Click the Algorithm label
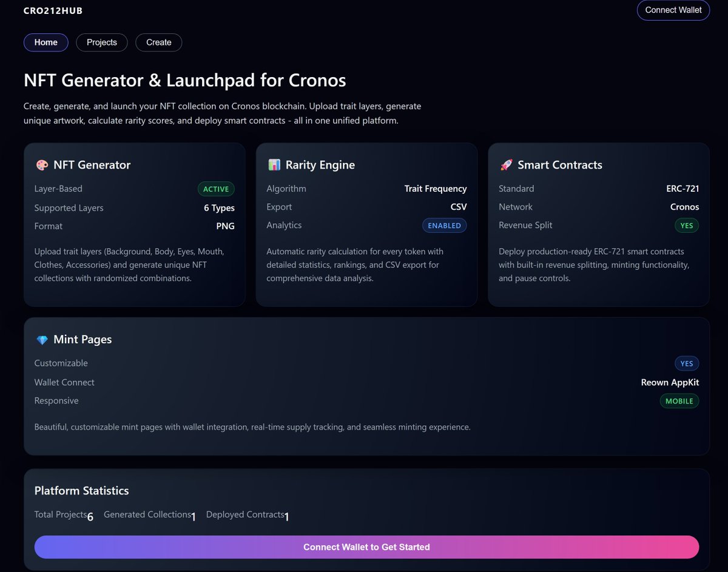Screen dimensions: 728x572 pos(286,189)
